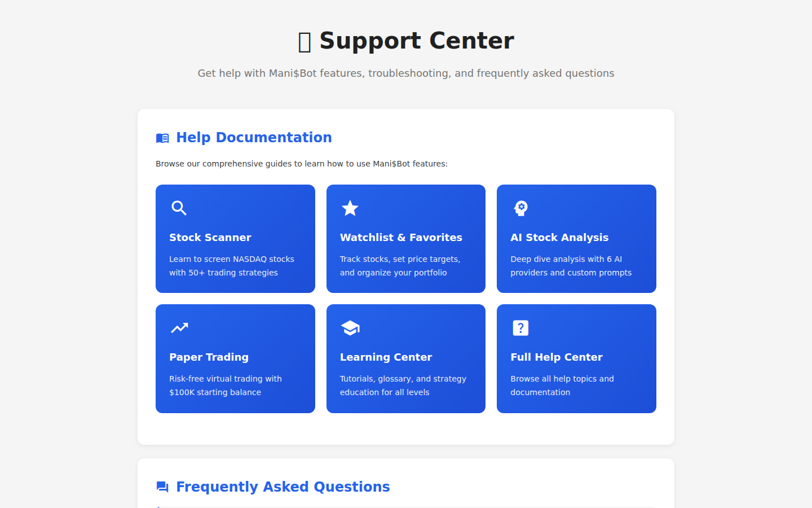The image size is (812, 508).
Task: Click the Support Center page title
Action: click(405, 40)
